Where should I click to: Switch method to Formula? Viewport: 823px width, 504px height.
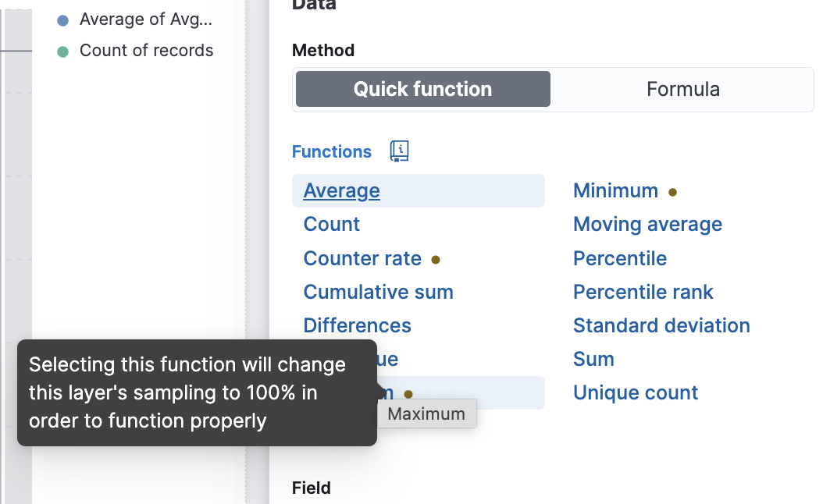(682, 89)
